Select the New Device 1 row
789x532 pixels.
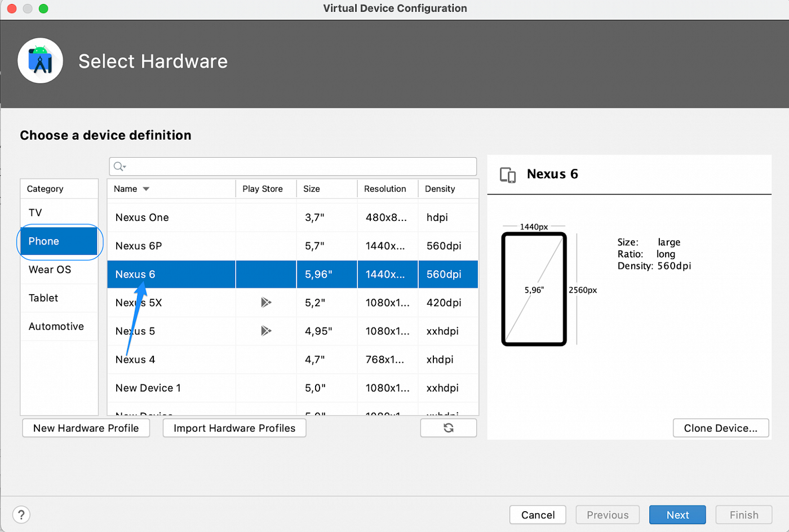[293, 388]
